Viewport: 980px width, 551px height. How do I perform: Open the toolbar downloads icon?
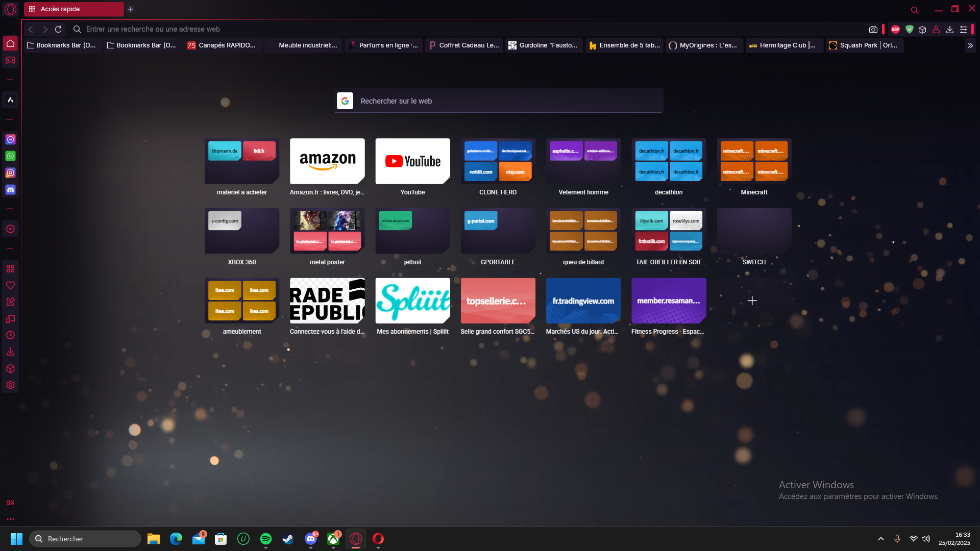950,30
